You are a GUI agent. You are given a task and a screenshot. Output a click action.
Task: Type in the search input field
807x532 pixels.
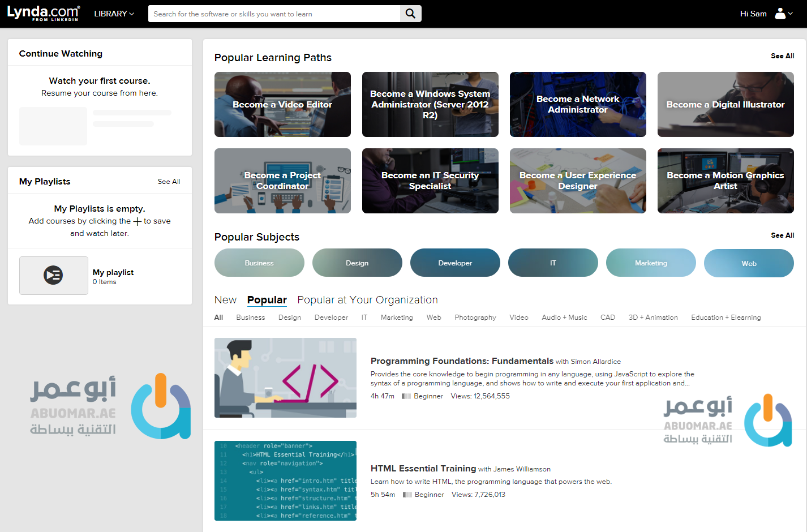click(x=274, y=14)
